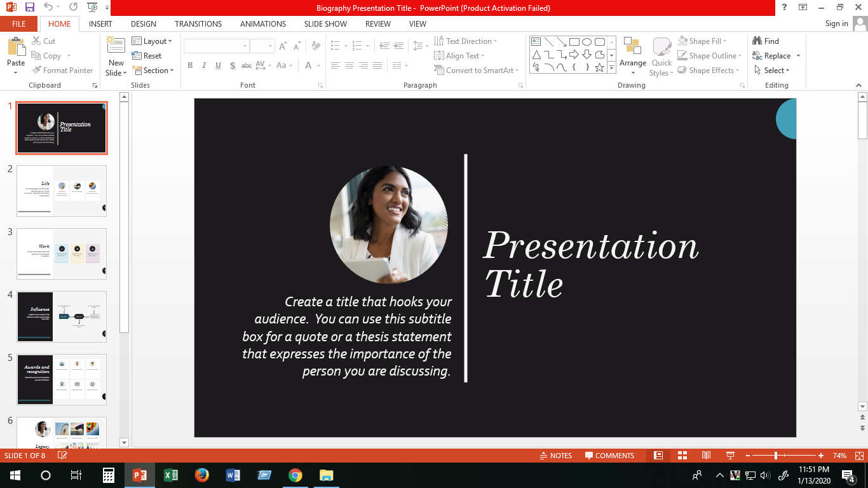This screenshot has width=868, height=488.
Task: Open the DESIGN ribbon tab
Action: 143,24
